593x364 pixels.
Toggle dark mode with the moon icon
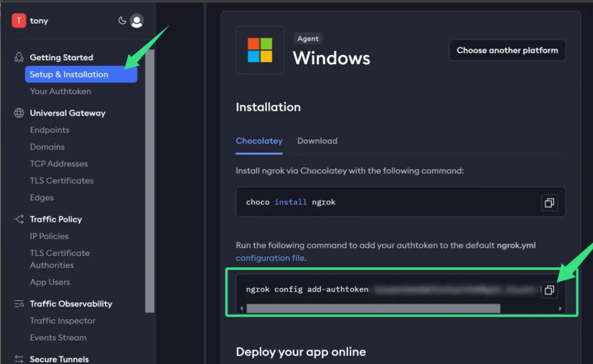(122, 20)
